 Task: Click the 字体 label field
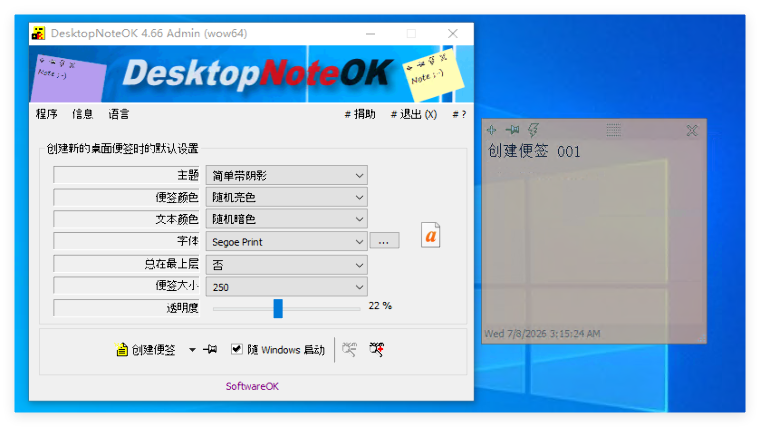(x=127, y=241)
